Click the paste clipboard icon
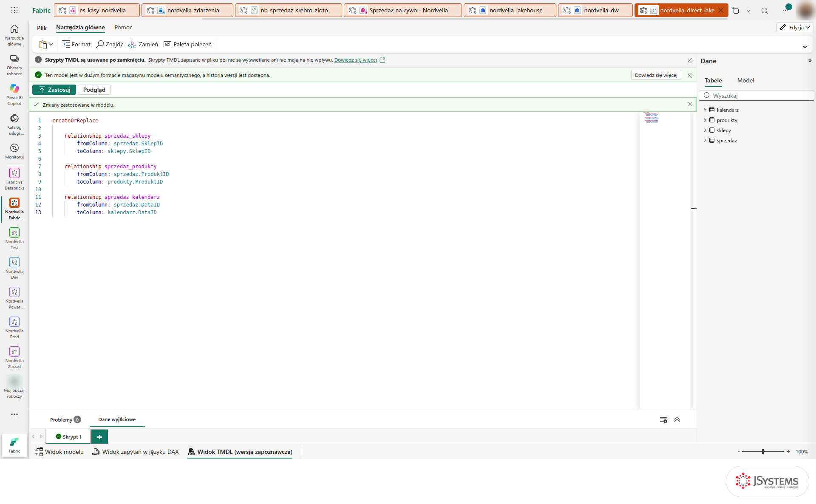This screenshot has width=816, height=504. (43, 44)
